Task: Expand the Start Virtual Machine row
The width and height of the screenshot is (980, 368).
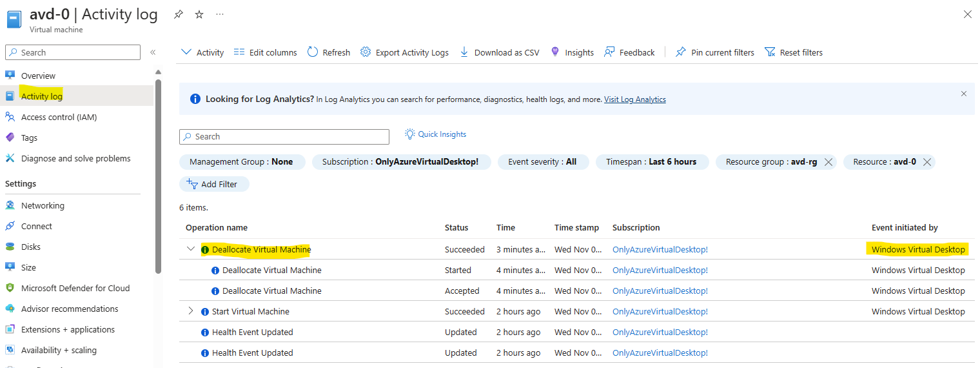Action: point(191,311)
